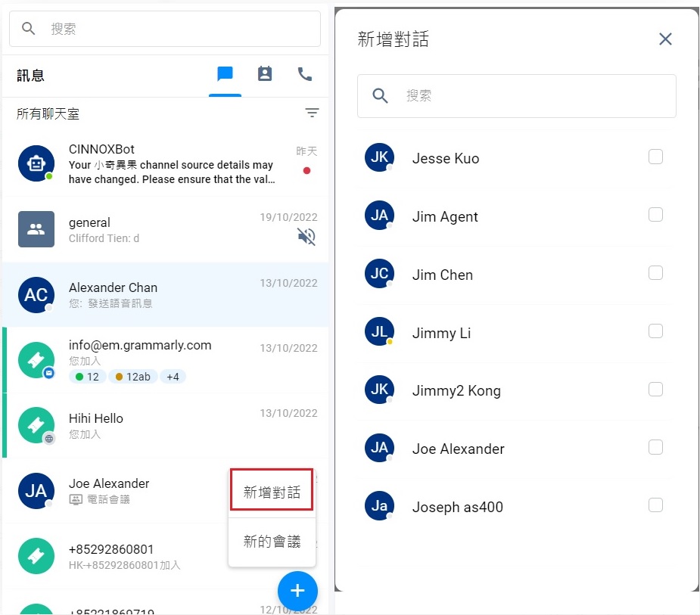Tick the checkbox for Jesse Kuo
The width and height of the screenshot is (700, 615).
pos(655,157)
